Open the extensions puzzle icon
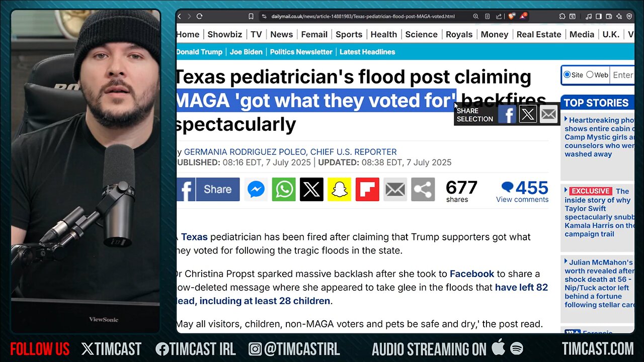This screenshot has height=362, width=644. [x=562, y=16]
